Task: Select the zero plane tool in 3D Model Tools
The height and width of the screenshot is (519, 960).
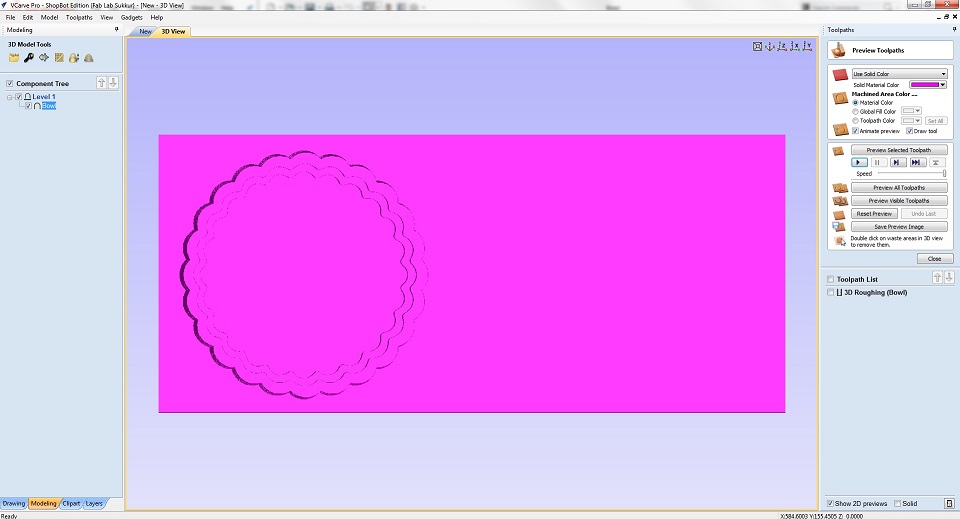Action: tap(59, 58)
